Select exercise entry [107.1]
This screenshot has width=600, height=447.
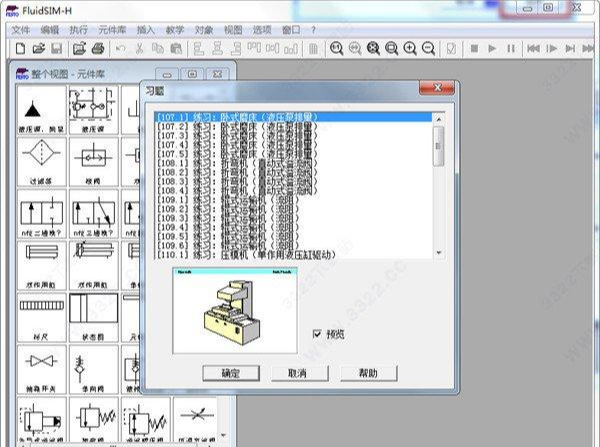[293, 117]
